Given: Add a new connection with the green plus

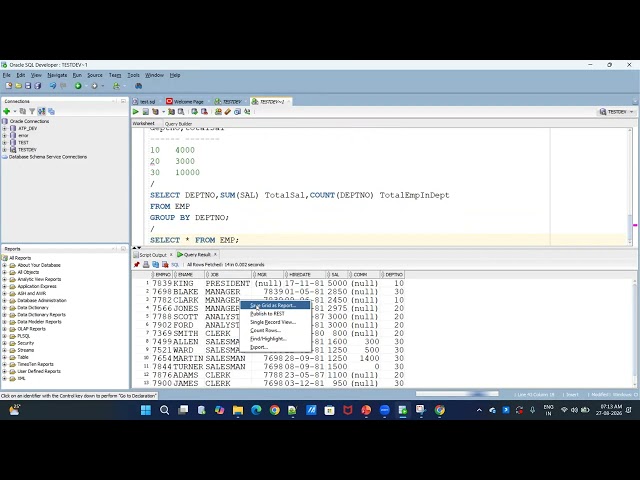Looking at the screenshot, I should pos(7,111).
